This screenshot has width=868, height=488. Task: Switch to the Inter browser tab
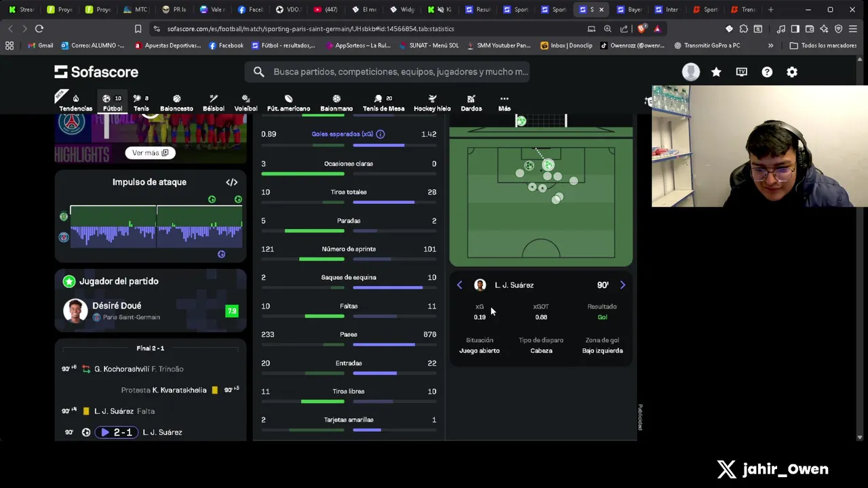pyautogui.click(x=666, y=9)
